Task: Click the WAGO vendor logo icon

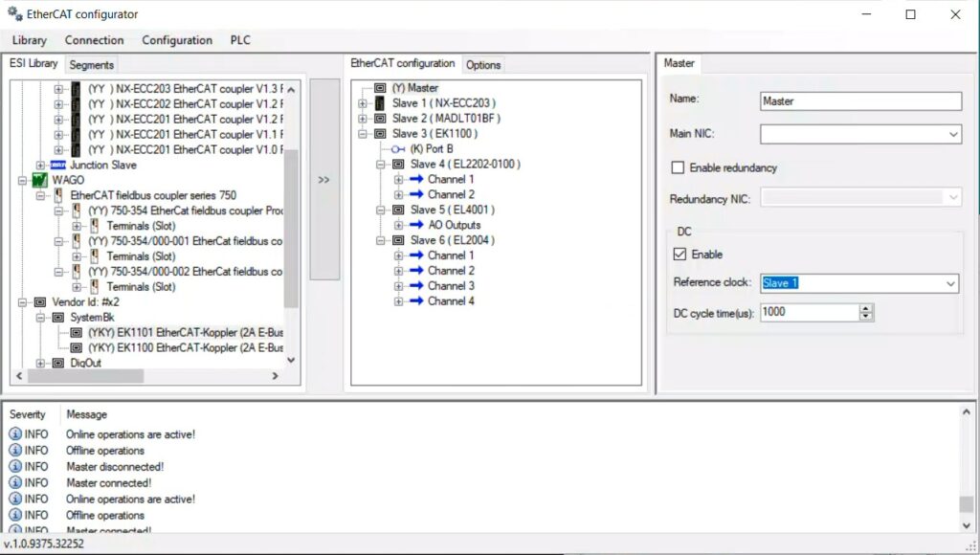Action: (40, 180)
